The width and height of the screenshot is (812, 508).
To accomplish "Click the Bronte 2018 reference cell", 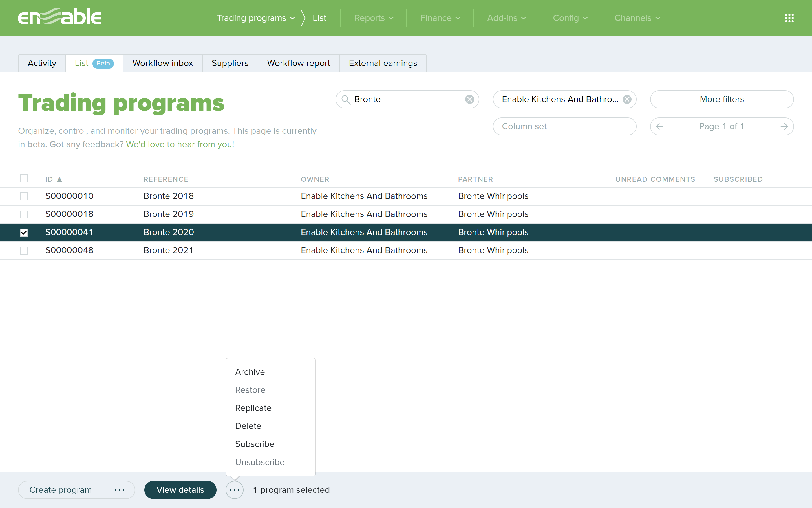I will click(x=168, y=196).
